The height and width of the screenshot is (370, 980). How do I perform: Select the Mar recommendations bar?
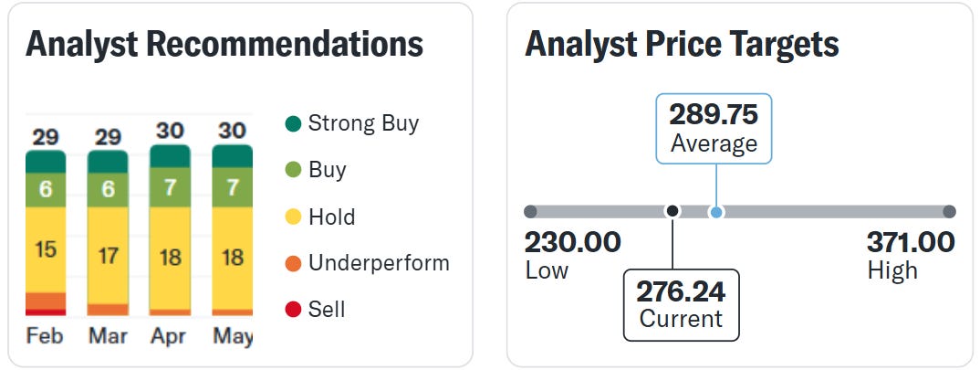pos(108,233)
